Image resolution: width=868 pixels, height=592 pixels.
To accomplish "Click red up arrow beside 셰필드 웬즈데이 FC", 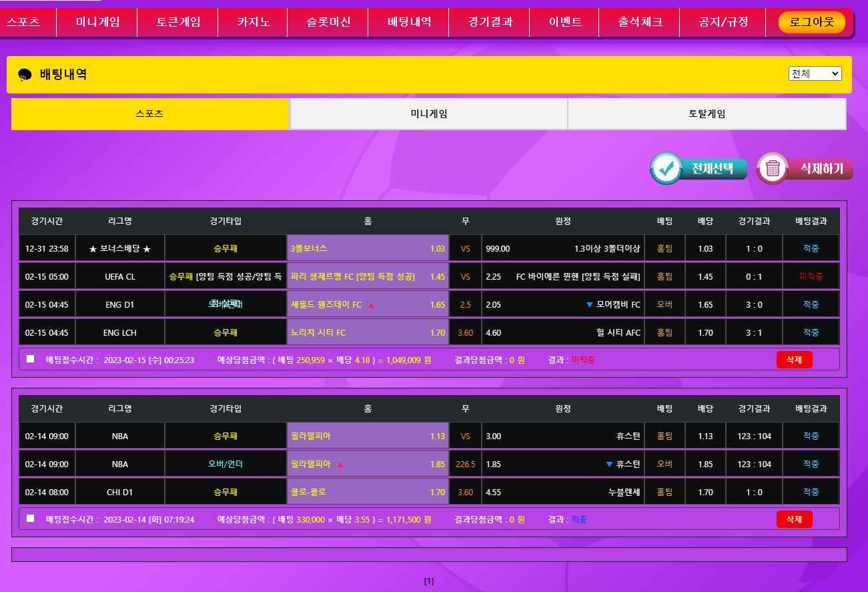I will [x=371, y=305].
